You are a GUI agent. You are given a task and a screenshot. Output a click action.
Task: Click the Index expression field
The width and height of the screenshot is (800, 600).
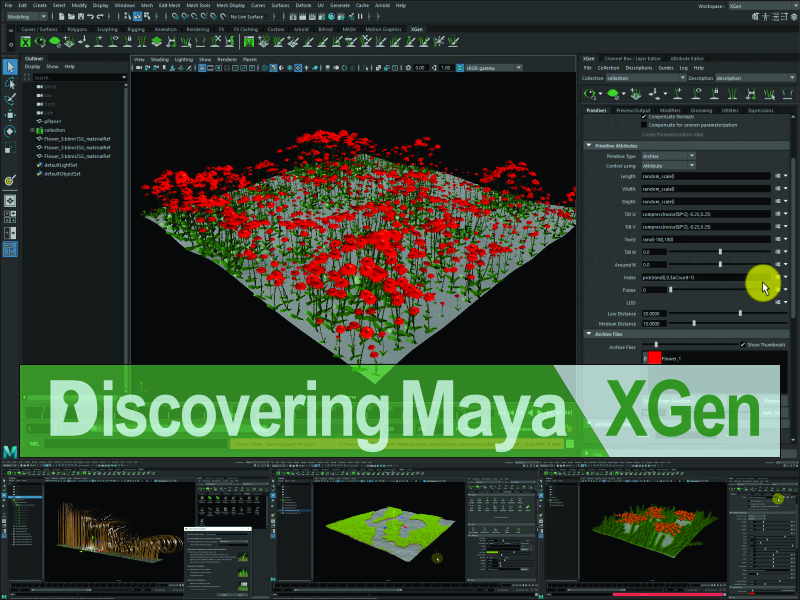click(x=706, y=278)
